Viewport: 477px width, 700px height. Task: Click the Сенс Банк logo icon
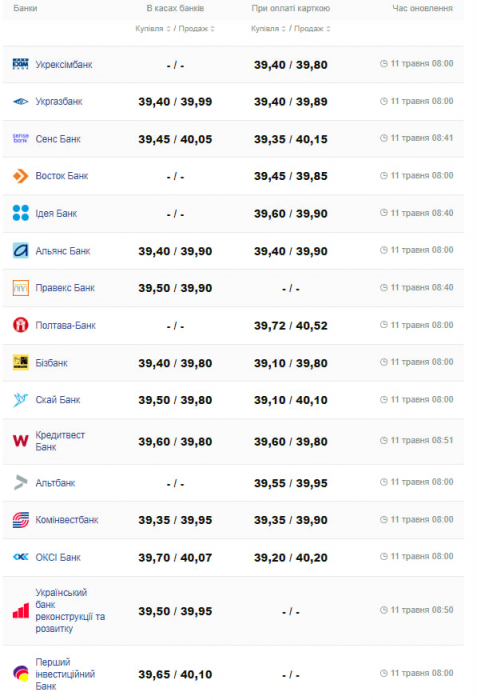click(x=21, y=138)
